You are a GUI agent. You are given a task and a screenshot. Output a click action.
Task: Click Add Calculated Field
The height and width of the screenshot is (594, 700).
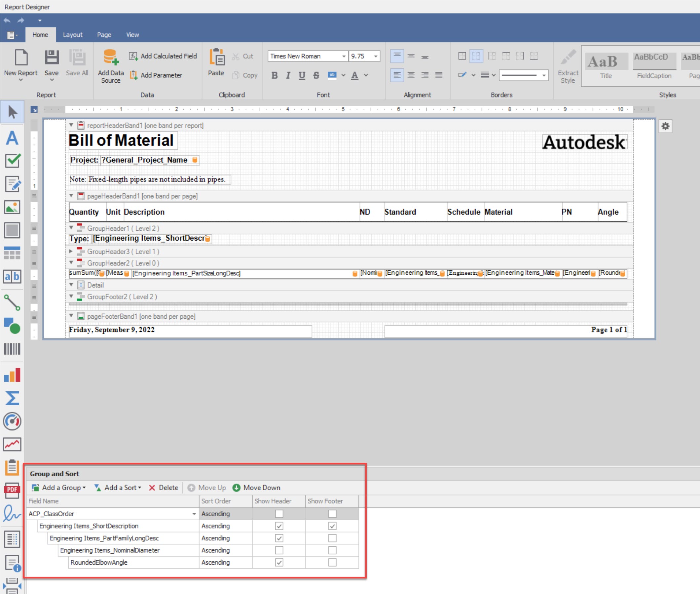pyautogui.click(x=163, y=56)
